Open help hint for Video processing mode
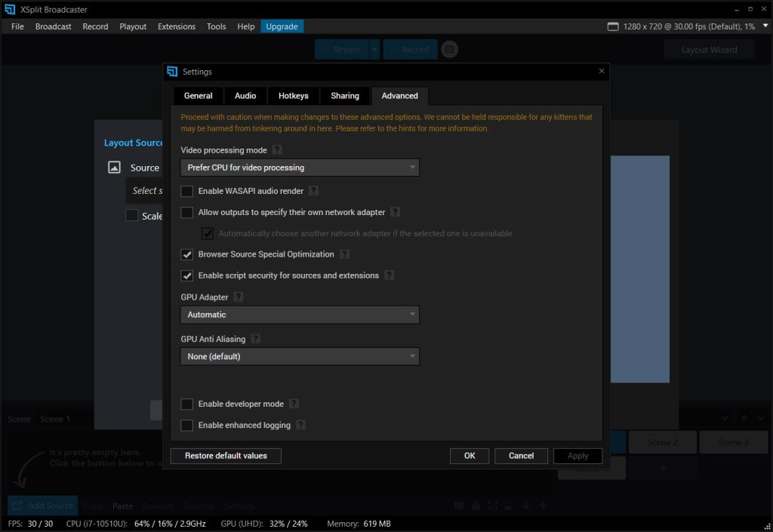 (x=277, y=149)
